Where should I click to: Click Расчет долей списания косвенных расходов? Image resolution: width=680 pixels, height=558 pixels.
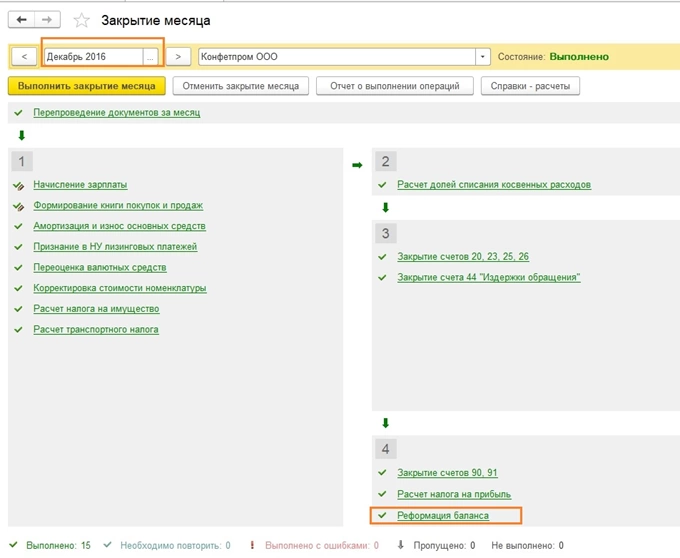494,185
